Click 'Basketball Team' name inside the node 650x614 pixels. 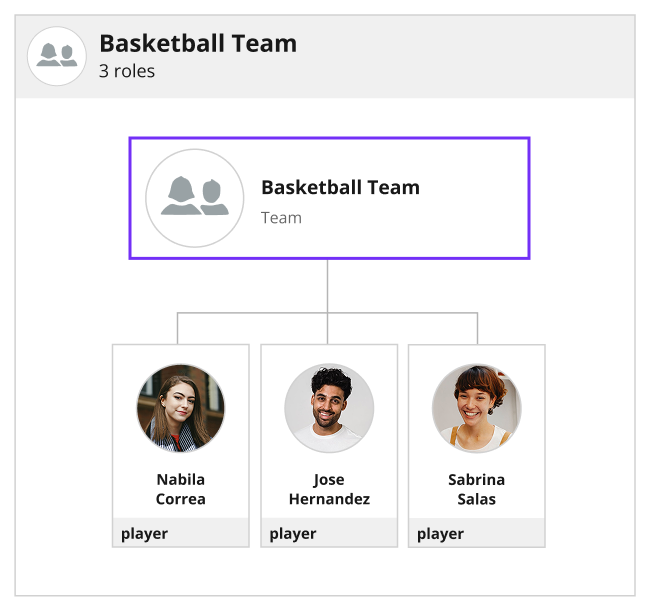[x=340, y=187]
